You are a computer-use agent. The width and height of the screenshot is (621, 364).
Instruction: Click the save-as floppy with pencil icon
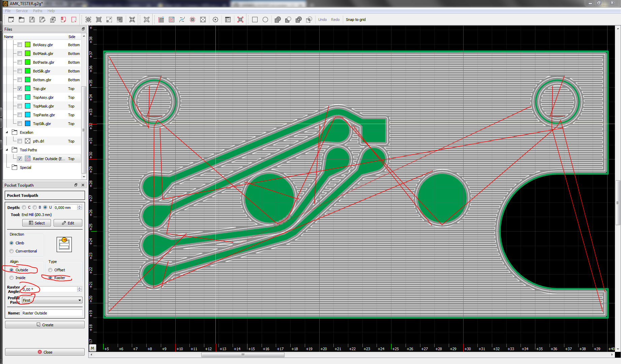click(42, 20)
